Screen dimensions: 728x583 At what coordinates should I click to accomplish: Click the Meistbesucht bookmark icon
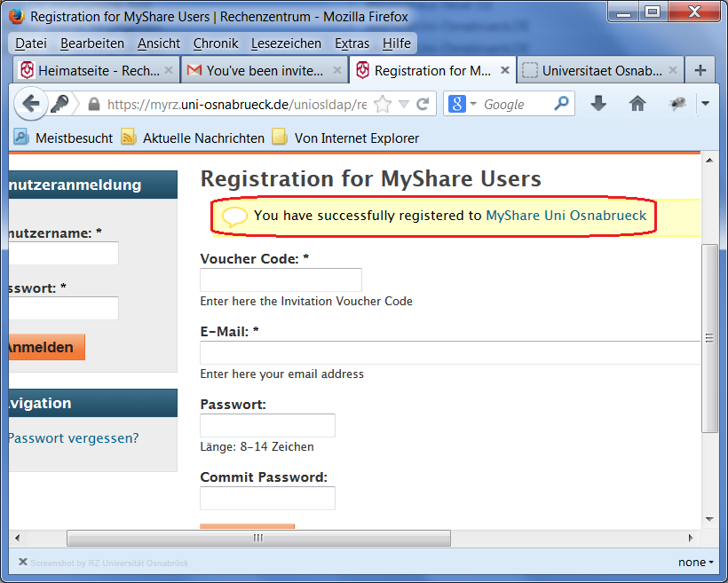[x=21, y=138]
